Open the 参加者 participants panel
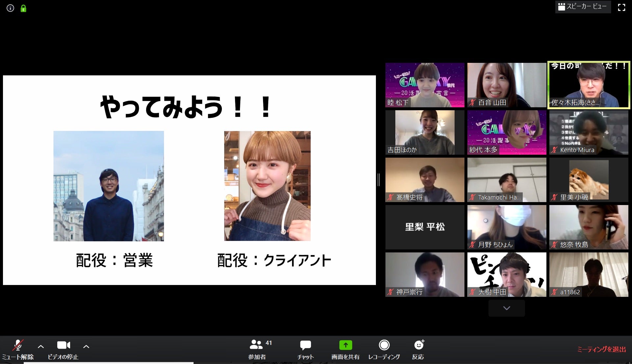Viewport: 632px width, 364px height. [257, 350]
